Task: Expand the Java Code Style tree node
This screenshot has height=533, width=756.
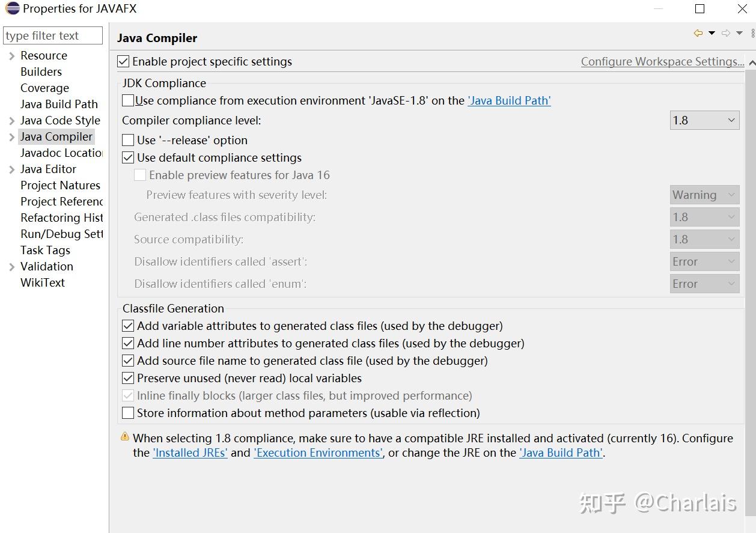Action: (x=11, y=121)
